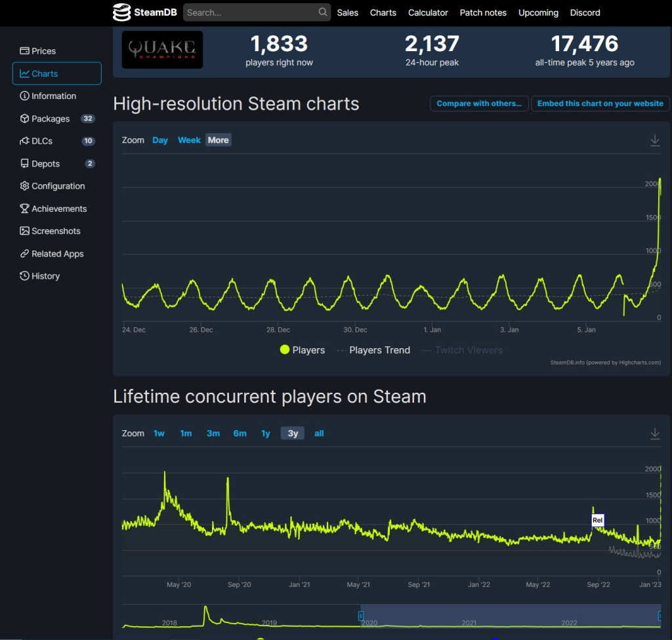Open the Sales menu item

coord(348,13)
